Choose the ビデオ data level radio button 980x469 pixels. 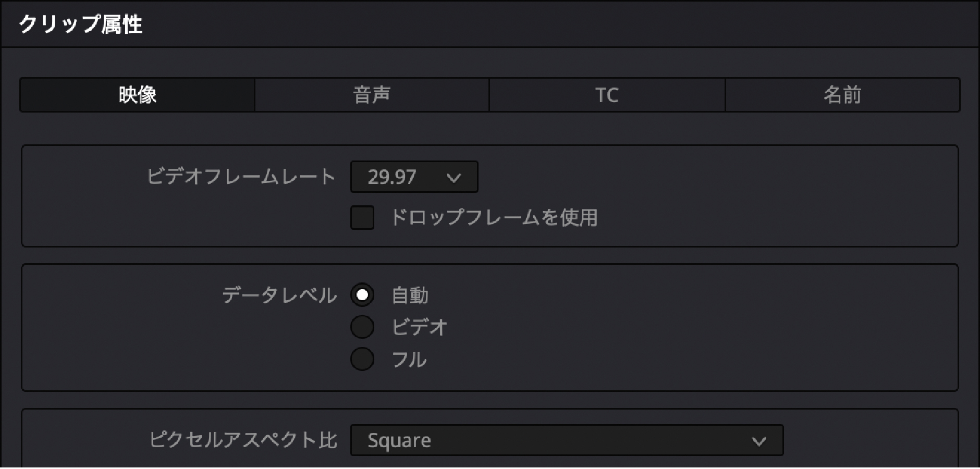pos(362,327)
